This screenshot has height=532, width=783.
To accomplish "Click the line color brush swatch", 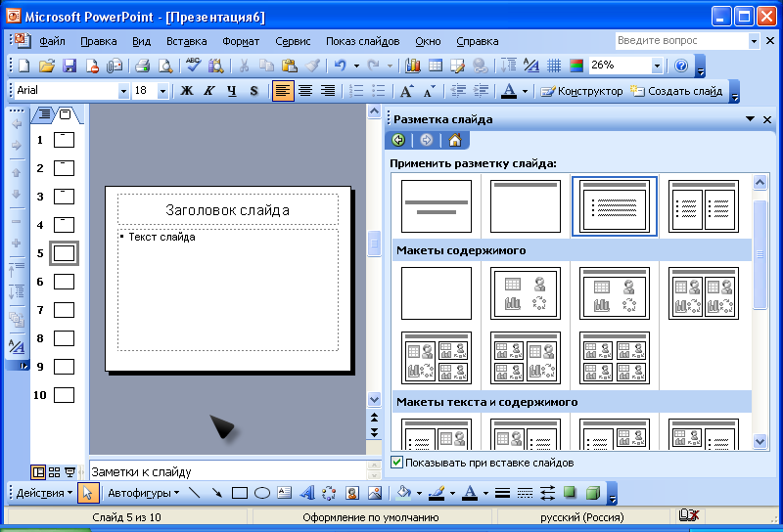I will pos(437,493).
